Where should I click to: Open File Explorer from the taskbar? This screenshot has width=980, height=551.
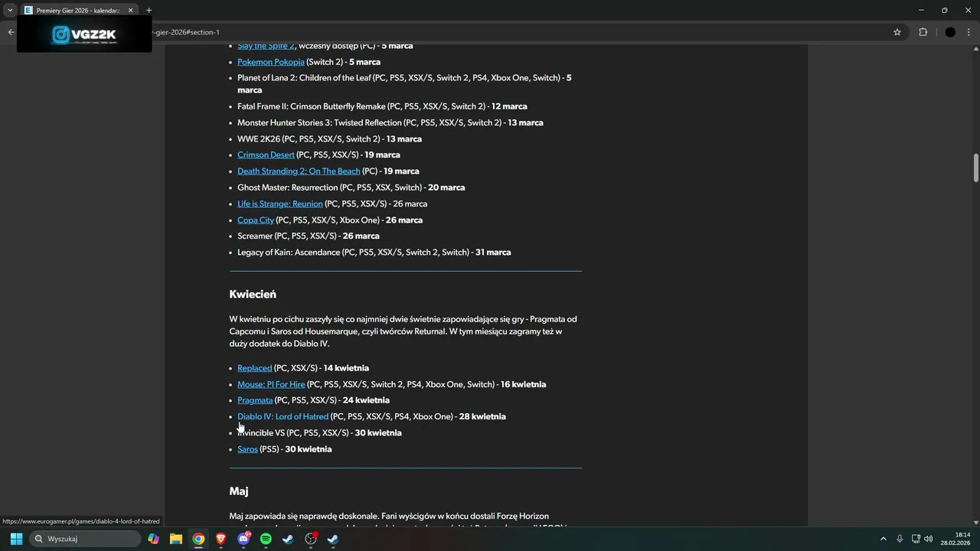click(176, 539)
